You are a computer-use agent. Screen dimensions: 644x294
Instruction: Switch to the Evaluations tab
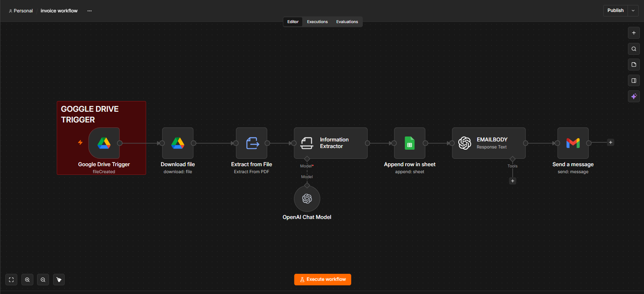pos(347,22)
